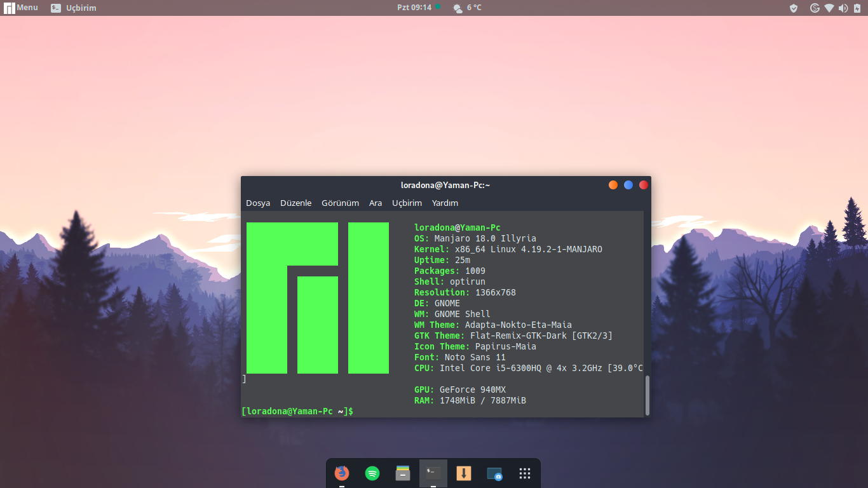Click the battery charging indicator
868x488 pixels.
click(x=857, y=8)
